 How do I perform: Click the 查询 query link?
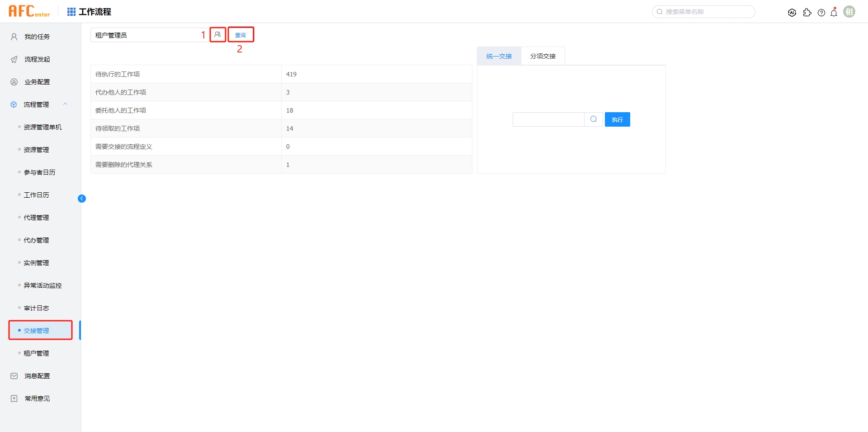coord(241,34)
